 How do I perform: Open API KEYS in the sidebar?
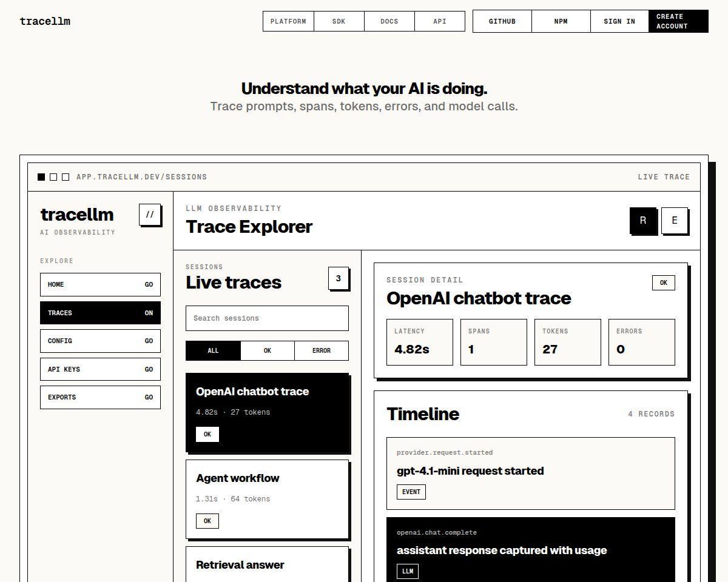pos(100,369)
